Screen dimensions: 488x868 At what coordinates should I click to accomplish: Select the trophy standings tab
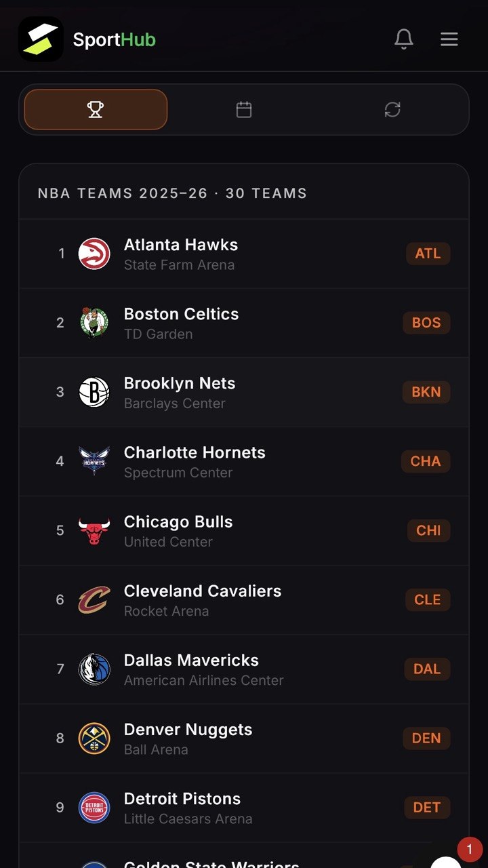pyautogui.click(x=96, y=109)
